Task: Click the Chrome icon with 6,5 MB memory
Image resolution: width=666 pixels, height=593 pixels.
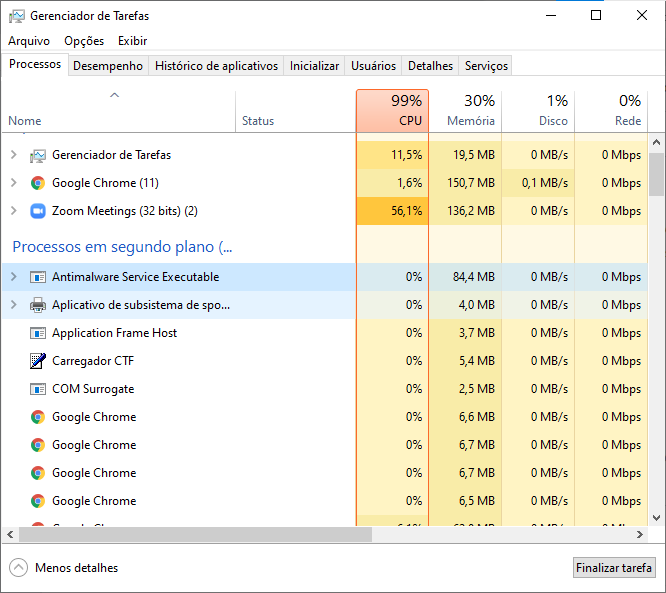Action: coord(38,501)
